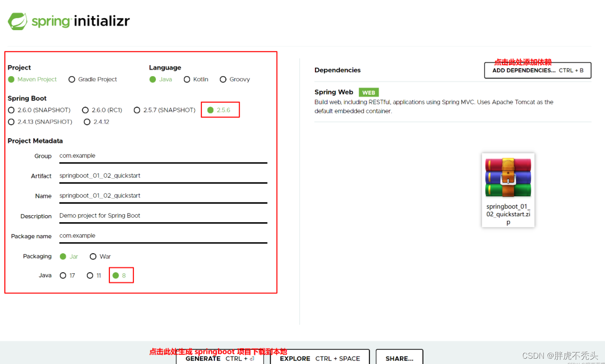Choose Groovy as the language
This screenshot has height=364, width=605.
point(235,79)
